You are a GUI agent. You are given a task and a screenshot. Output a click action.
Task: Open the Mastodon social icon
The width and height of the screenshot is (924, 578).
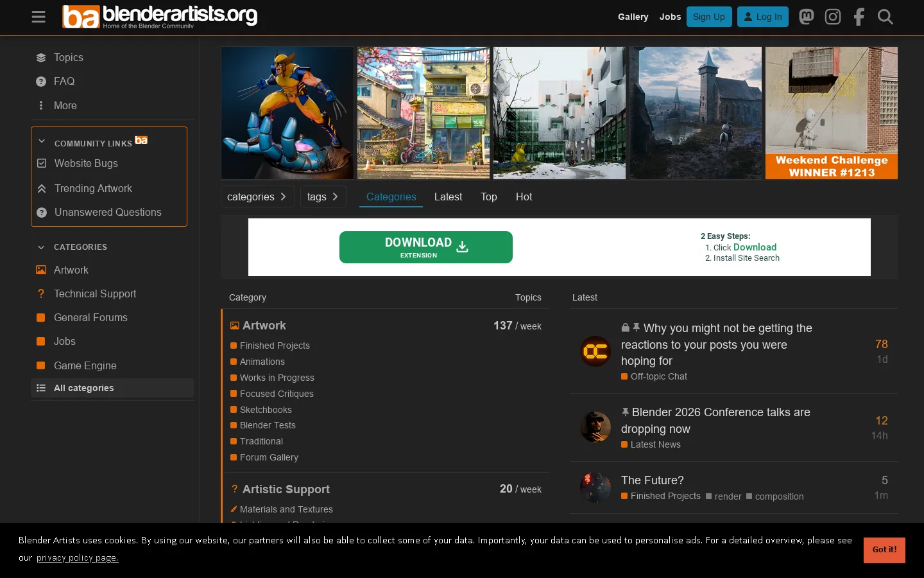pos(807,17)
